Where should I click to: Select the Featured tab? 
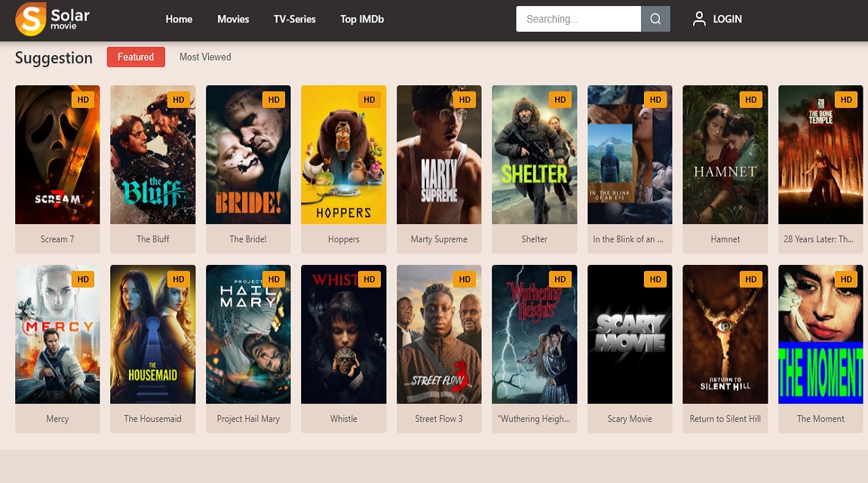point(136,57)
